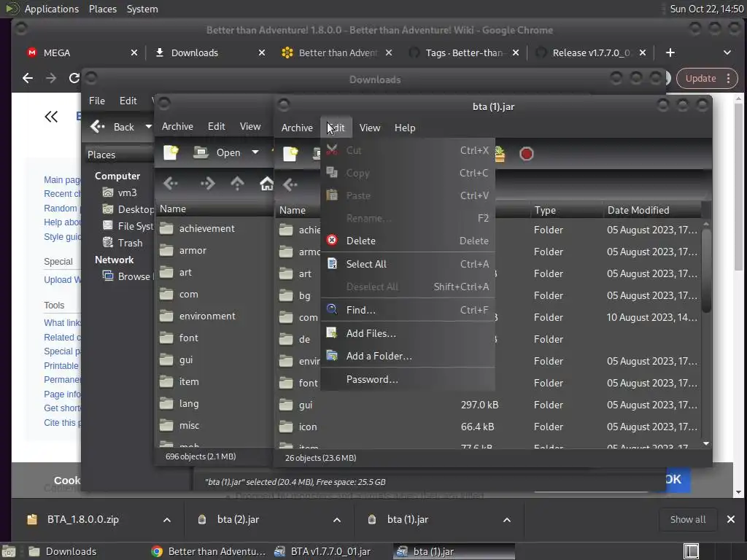Expand bta (1).jar download options chevron
This screenshot has width=747, height=560.
coord(507,520)
